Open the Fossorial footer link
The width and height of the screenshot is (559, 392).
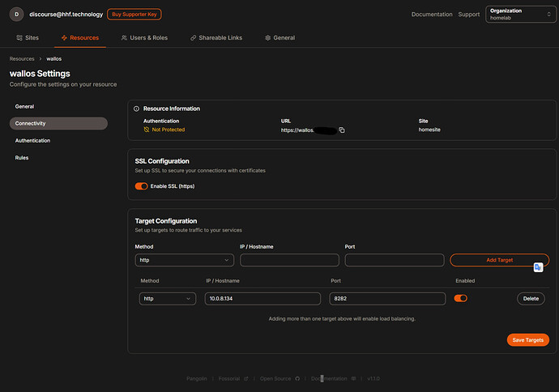(x=229, y=378)
